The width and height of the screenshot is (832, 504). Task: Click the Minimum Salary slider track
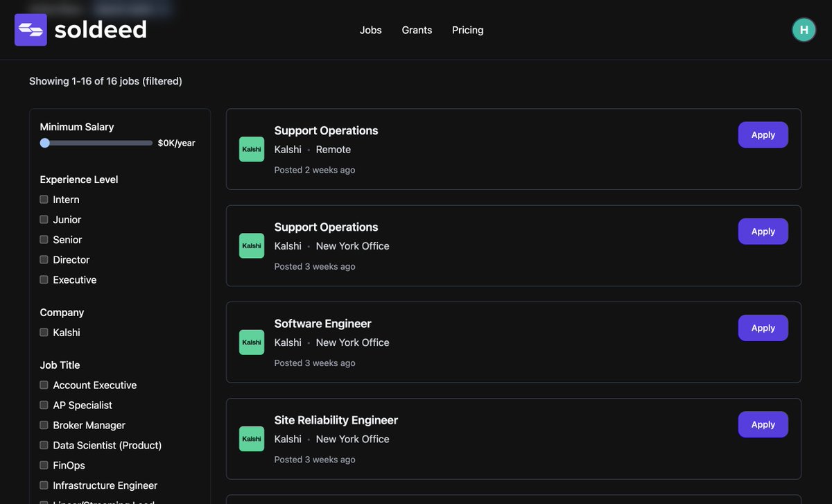click(x=96, y=143)
